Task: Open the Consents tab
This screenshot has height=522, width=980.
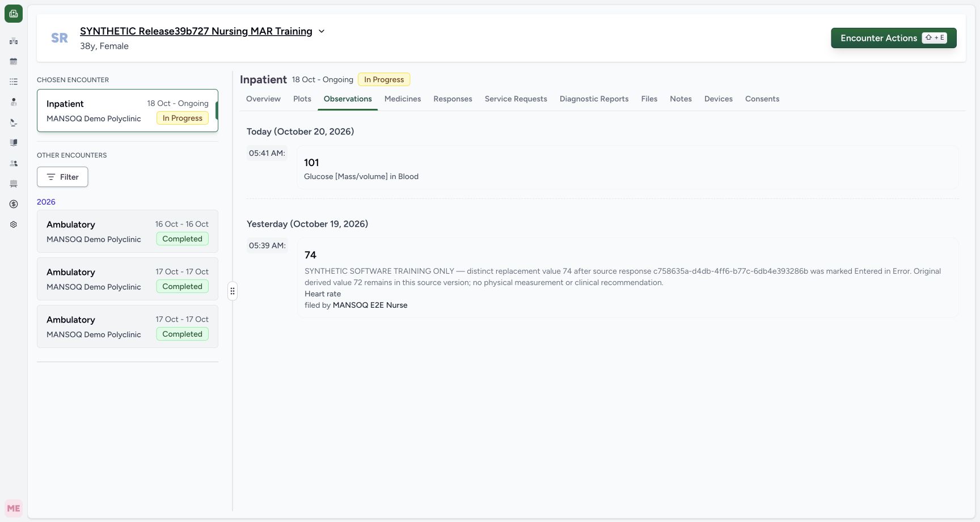Action: tap(762, 99)
